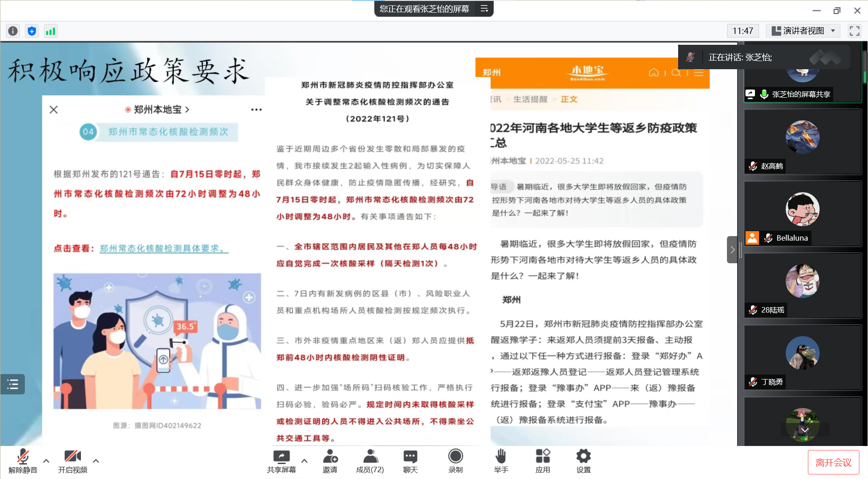Start 录制 recording
This screenshot has height=479, width=868.
[456, 461]
